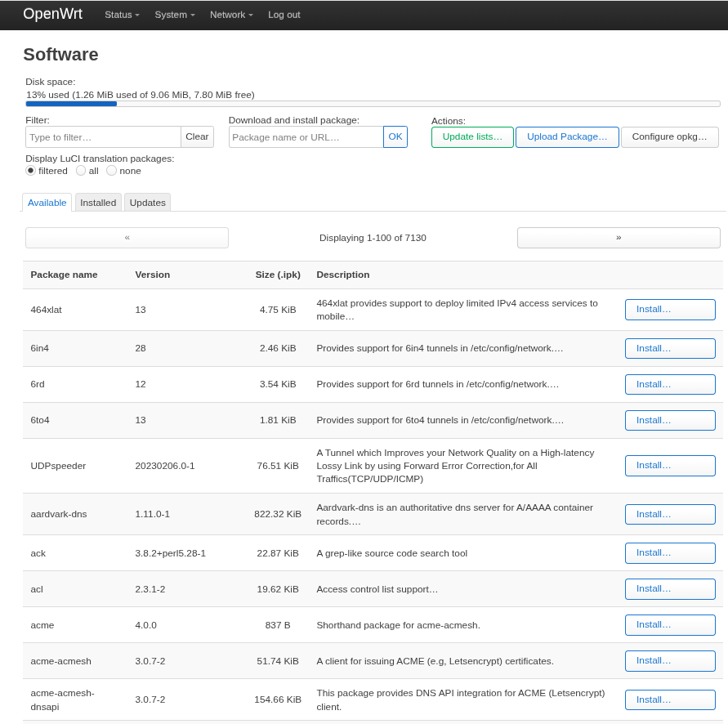
Task: Click Update lists button
Action: pyautogui.click(x=472, y=137)
